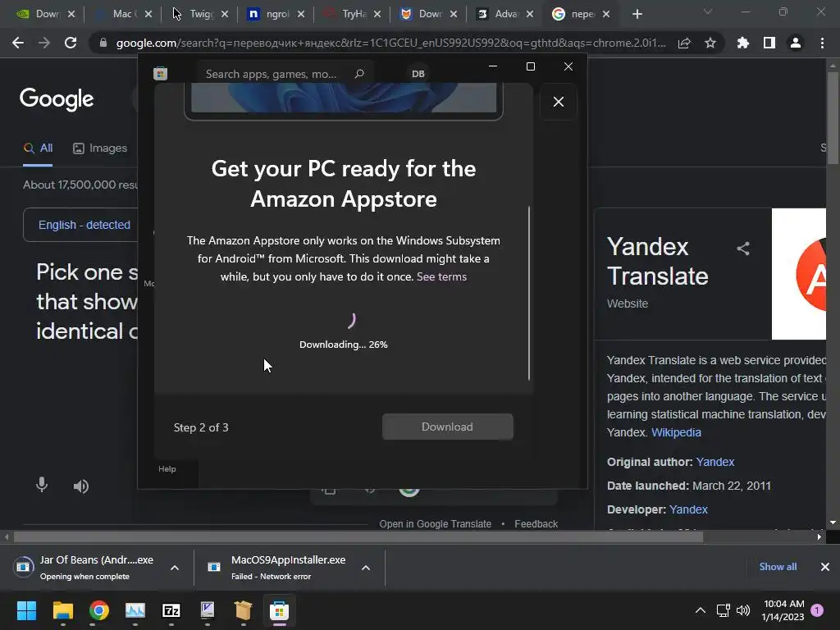The width and height of the screenshot is (840, 630).
Task: Click the horizontal scrollbar of the page
Action: click(x=358, y=536)
